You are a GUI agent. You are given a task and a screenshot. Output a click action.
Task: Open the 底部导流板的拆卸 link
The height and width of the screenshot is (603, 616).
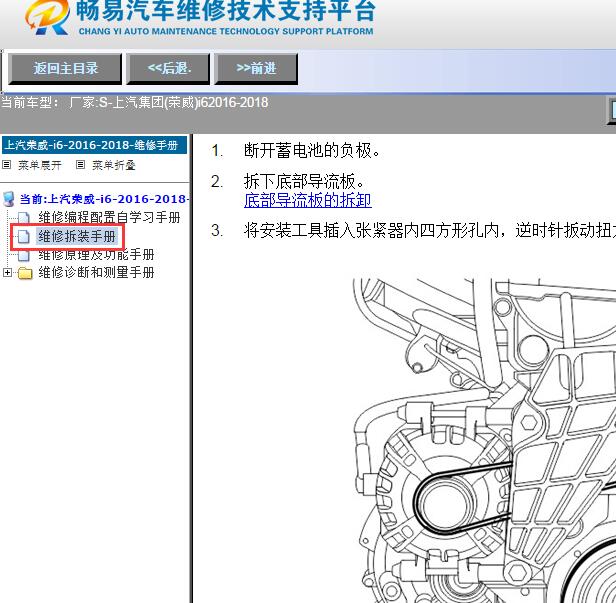pos(308,200)
